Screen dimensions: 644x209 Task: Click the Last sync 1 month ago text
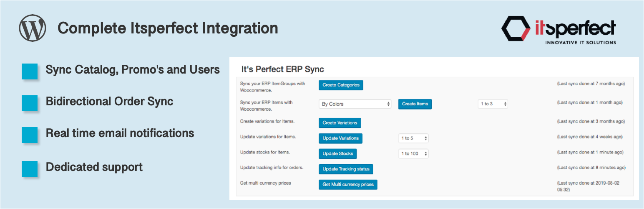pyautogui.click(x=590, y=102)
